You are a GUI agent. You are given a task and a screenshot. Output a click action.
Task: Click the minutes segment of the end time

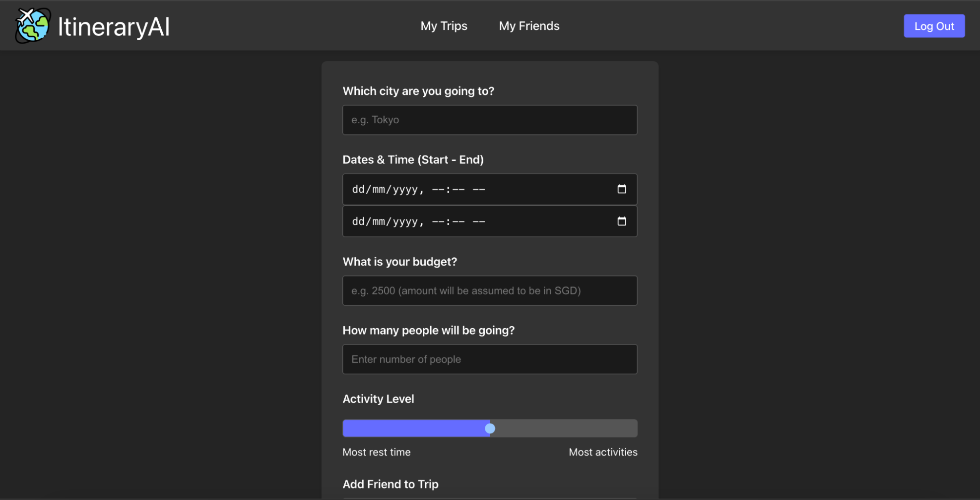click(x=459, y=221)
